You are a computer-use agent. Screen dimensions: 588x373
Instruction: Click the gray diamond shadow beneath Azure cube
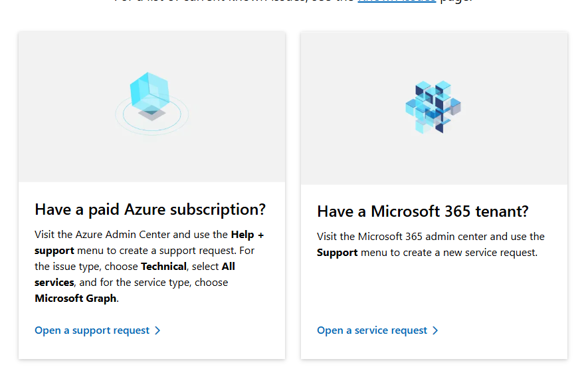[x=151, y=114]
